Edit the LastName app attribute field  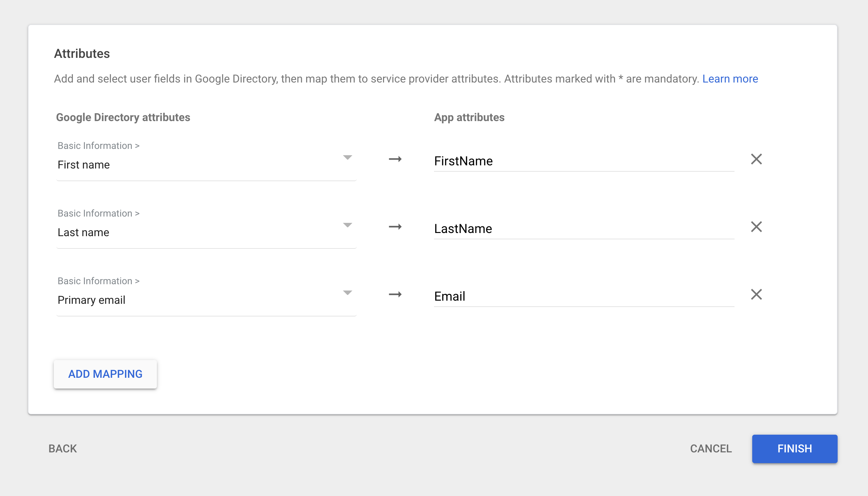coord(583,229)
